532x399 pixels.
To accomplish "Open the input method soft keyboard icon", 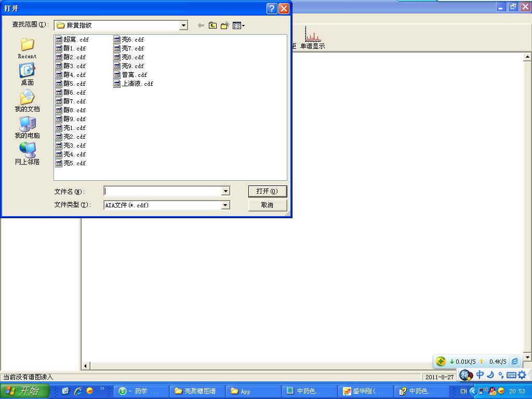I will tap(511, 375).
